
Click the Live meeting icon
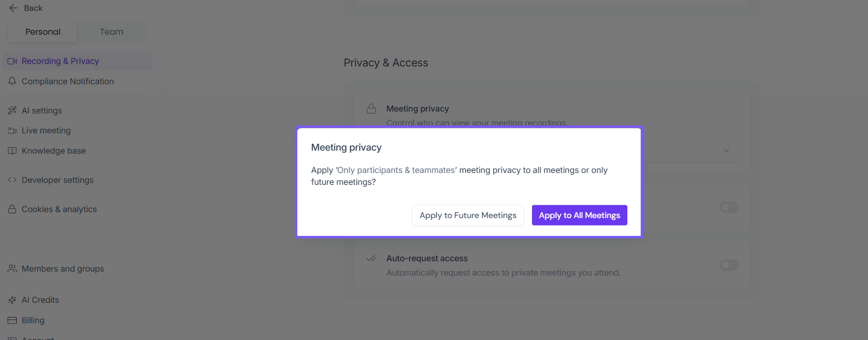pyautogui.click(x=12, y=131)
